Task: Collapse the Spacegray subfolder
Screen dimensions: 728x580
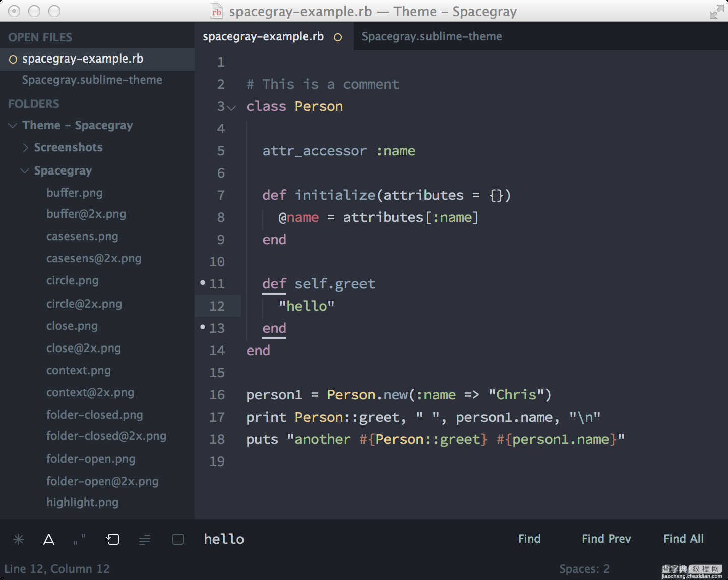Action: pyautogui.click(x=25, y=171)
